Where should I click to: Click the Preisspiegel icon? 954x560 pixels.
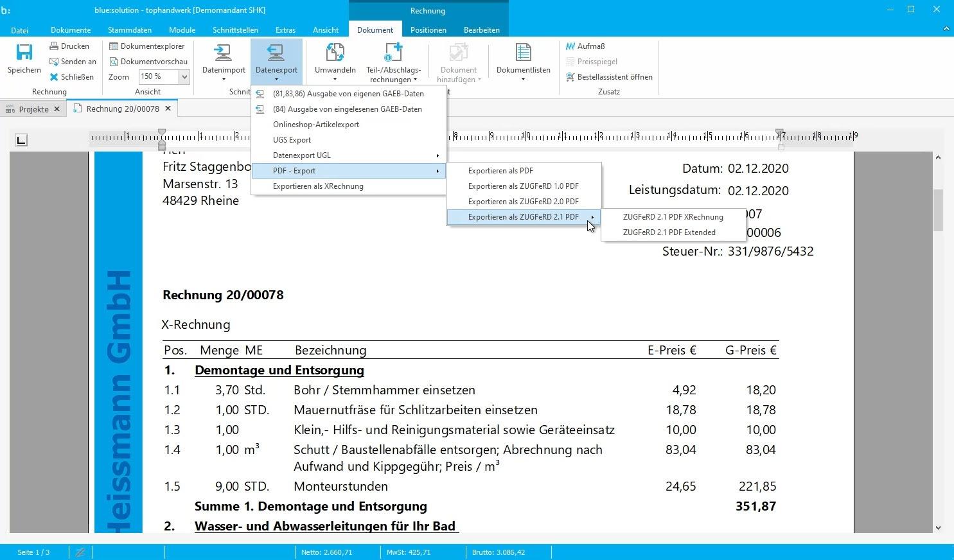point(570,62)
